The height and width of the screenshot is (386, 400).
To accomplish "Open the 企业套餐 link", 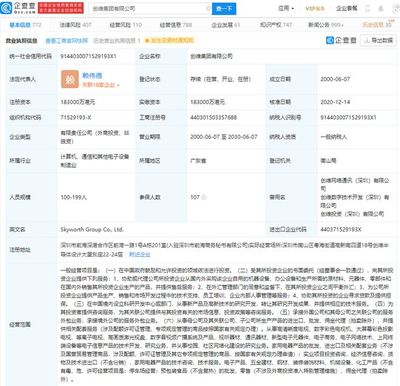I will click(346, 8).
